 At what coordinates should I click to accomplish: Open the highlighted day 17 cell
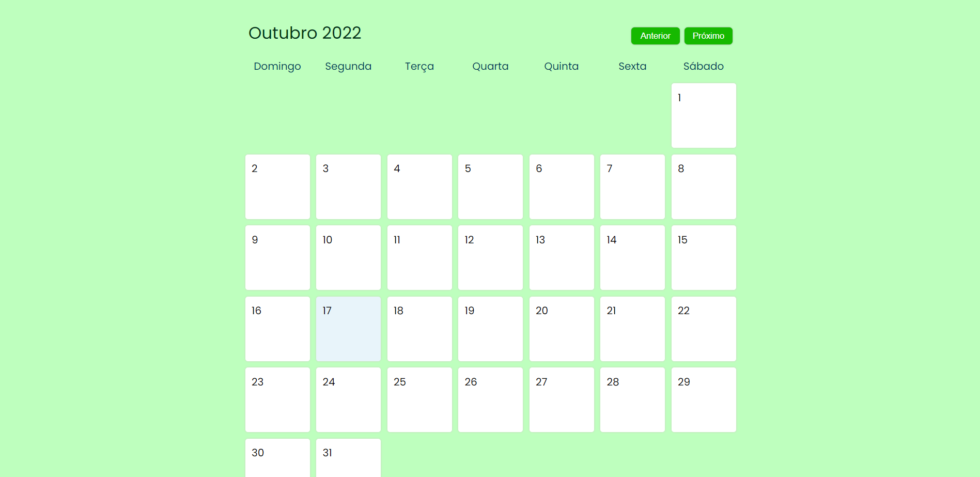pos(348,329)
